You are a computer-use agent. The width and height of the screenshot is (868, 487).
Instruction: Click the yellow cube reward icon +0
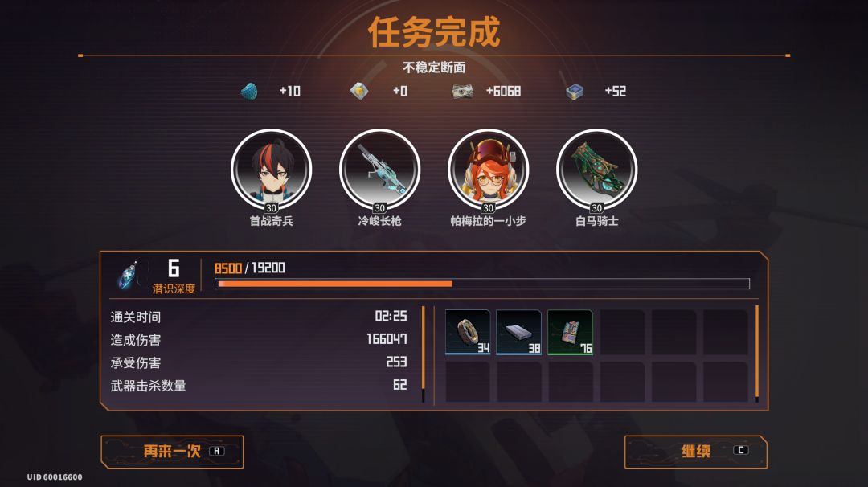358,91
